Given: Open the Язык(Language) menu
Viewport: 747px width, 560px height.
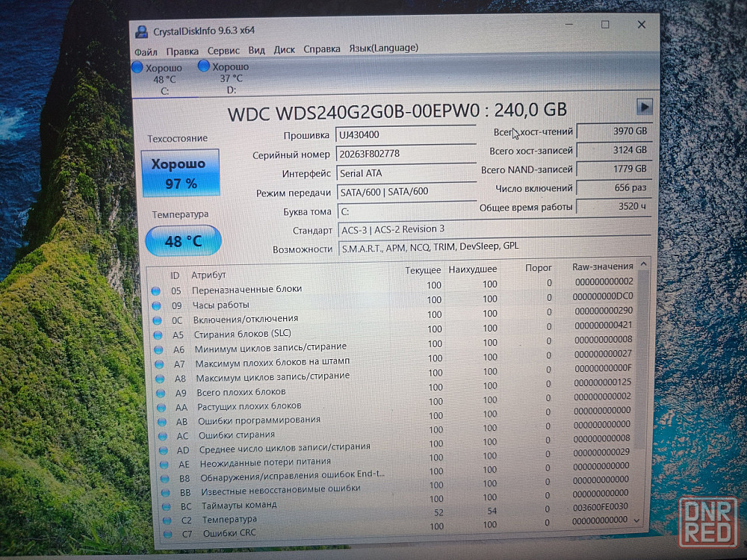Looking at the screenshot, I should pos(383,48).
